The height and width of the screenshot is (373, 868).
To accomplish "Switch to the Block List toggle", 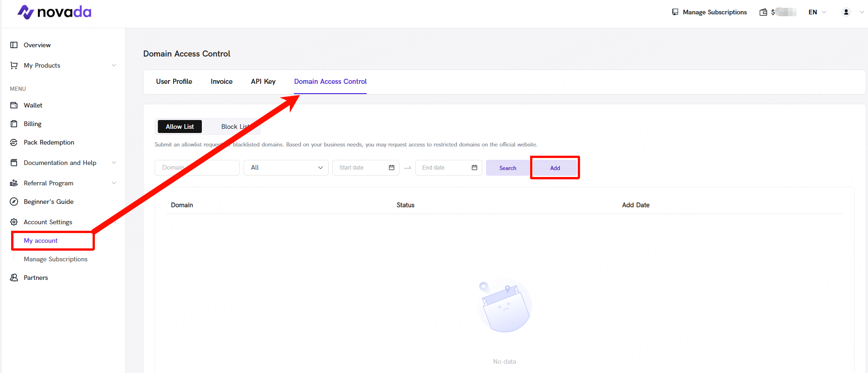I will click(x=234, y=126).
